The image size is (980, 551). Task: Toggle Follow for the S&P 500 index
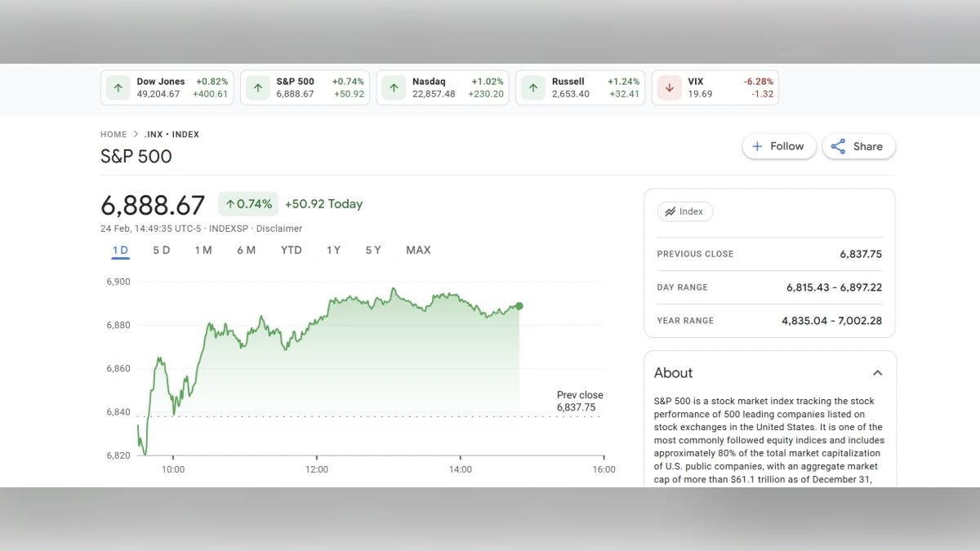point(779,146)
